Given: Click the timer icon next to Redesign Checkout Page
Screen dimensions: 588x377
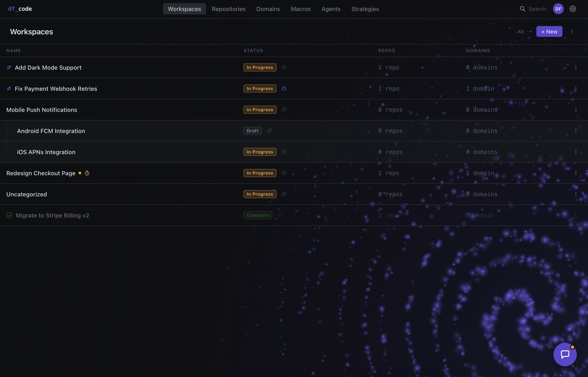Looking at the screenshot, I should coord(87,173).
